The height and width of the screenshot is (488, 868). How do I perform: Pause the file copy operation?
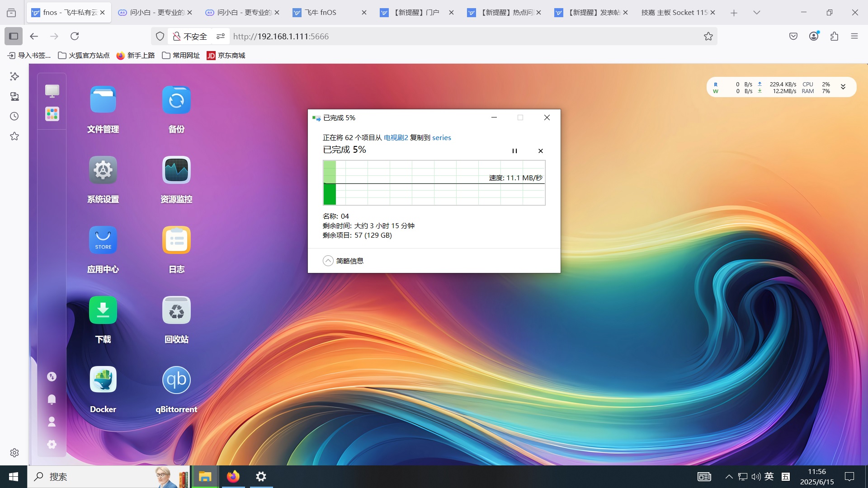point(514,151)
